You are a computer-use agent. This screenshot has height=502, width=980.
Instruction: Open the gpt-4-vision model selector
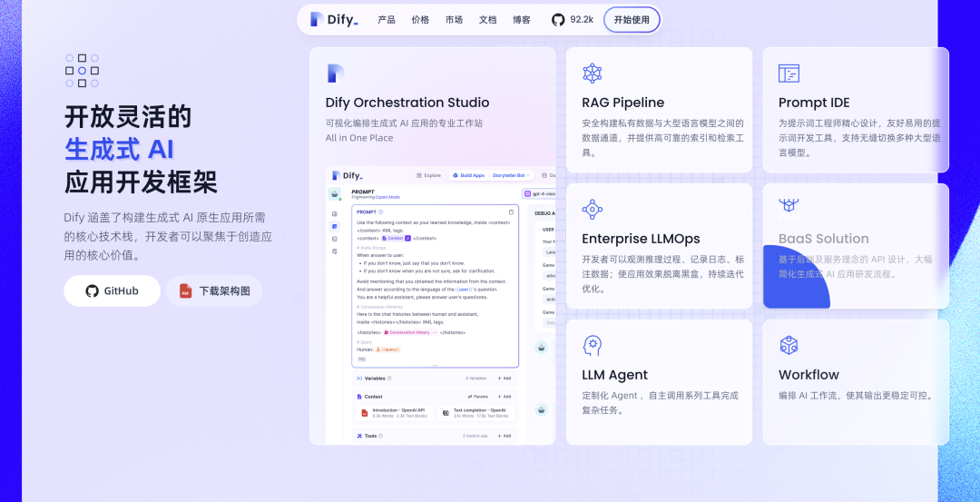(x=540, y=193)
